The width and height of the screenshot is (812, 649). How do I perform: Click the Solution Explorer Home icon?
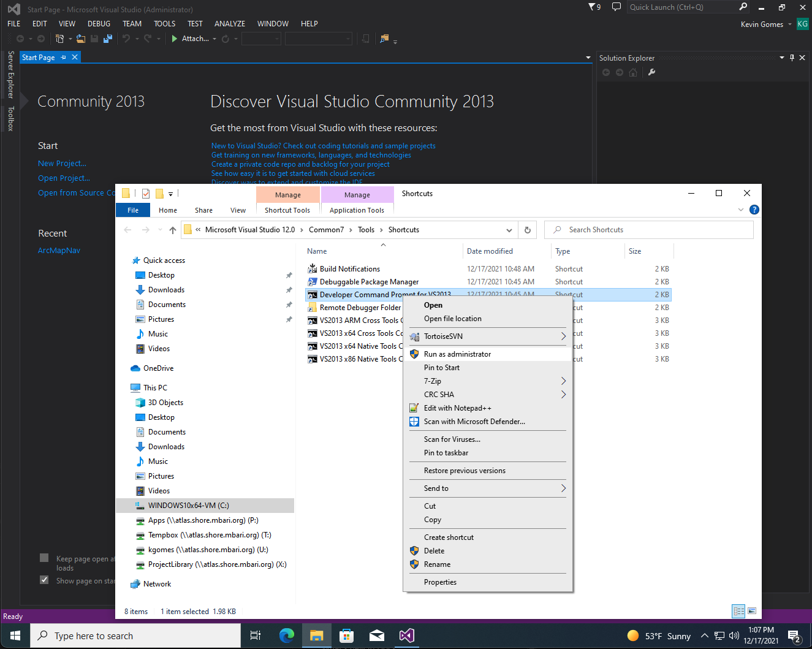(x=633, y=72)
